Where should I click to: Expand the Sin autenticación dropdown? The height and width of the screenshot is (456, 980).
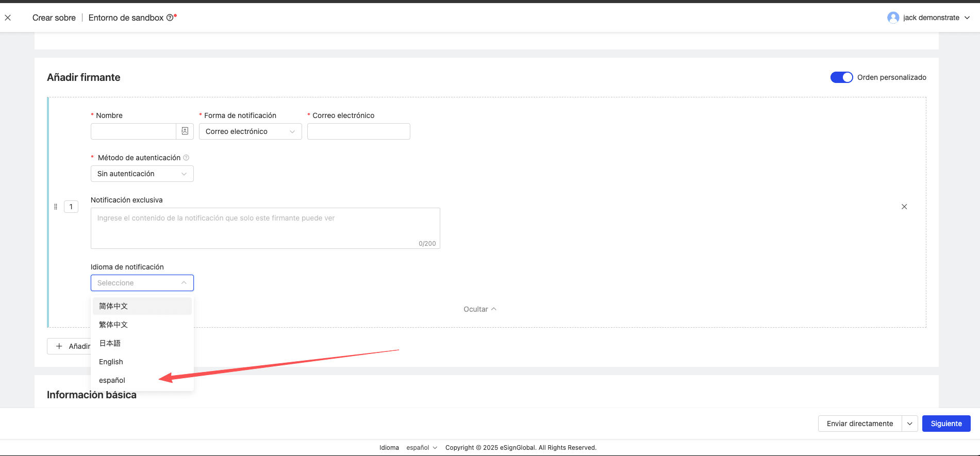coord(142,174)
